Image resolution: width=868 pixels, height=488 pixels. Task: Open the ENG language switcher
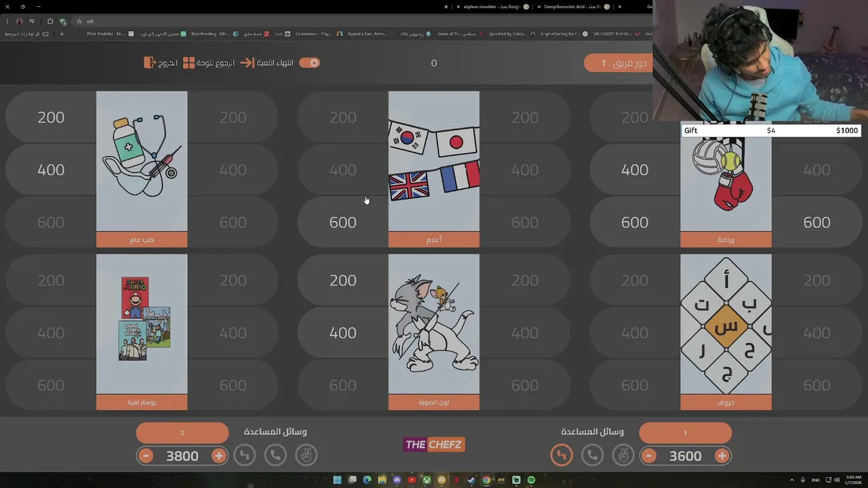[816, 480]
